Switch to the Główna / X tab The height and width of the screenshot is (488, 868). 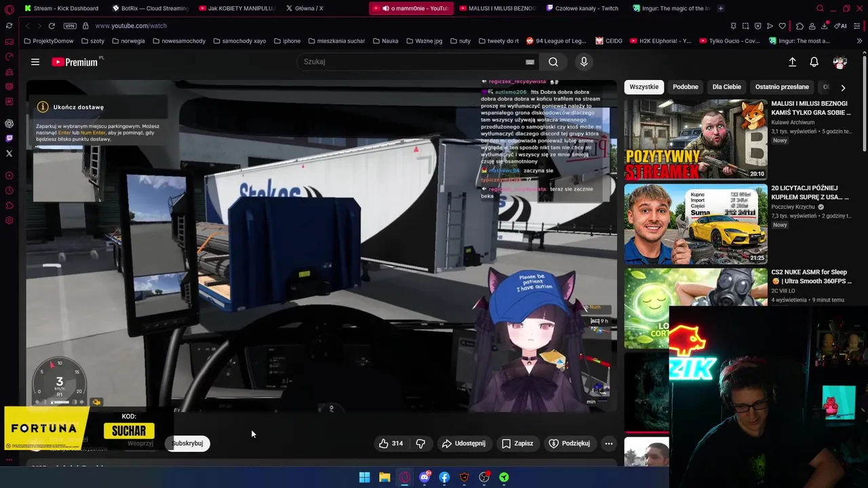pyautogui.click(x=304, y=8)
